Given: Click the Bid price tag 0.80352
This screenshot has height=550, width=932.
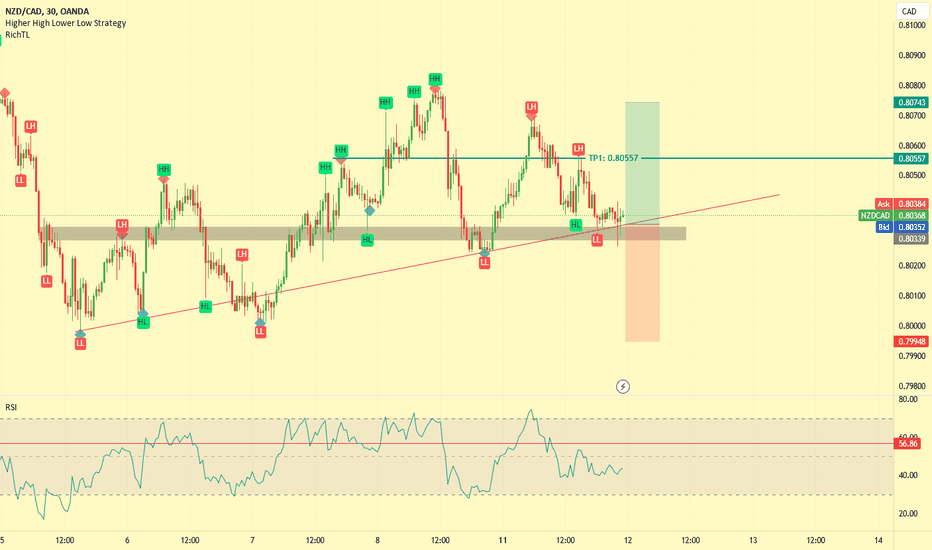Looking at the screenshot, I should click(902, 227).
